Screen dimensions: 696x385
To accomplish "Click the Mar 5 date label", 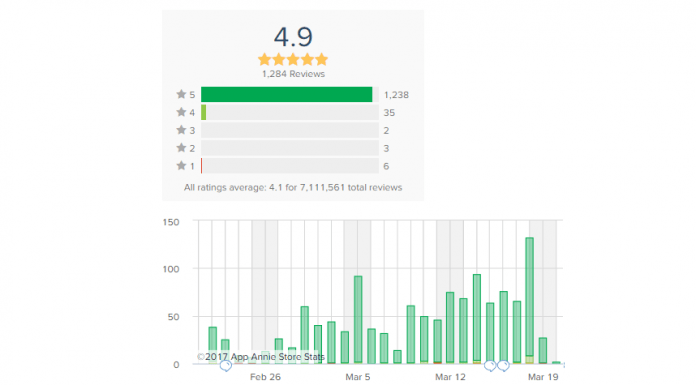I will 358,377.
